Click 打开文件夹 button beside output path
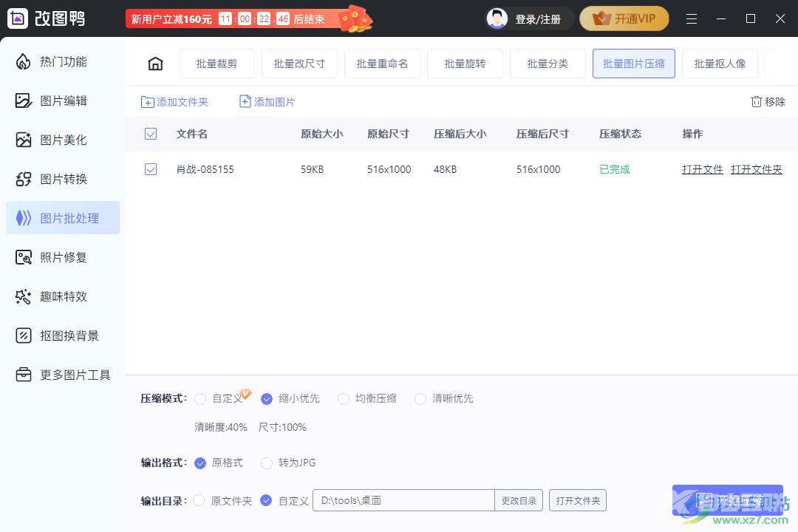This screenshot has width=798, height=532. pyautogui.click(x=578, y=500)
